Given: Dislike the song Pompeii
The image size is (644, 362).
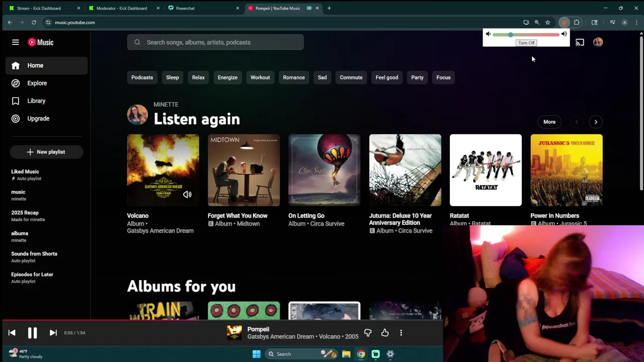Looking at the screenshot, I should tap(368, 333).
